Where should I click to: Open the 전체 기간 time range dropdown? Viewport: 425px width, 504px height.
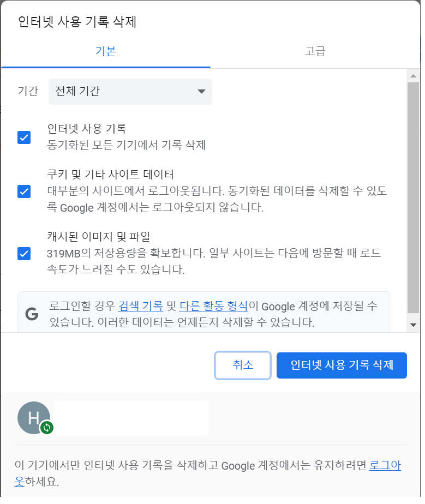130,92
